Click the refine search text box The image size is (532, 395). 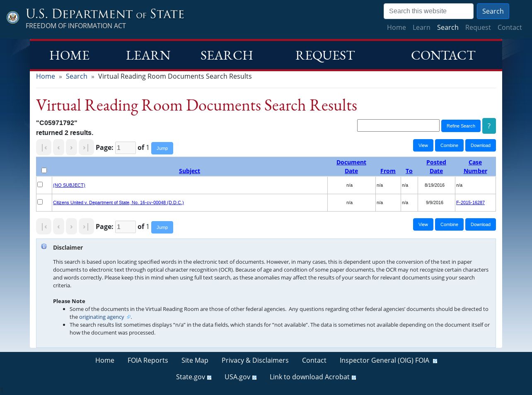tap(398, 125)
